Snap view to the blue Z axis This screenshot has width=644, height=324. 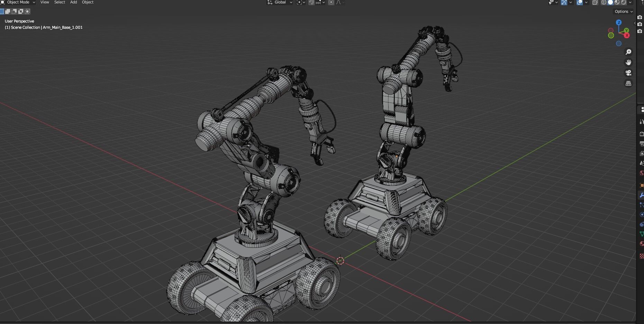(x=619, y=22)
